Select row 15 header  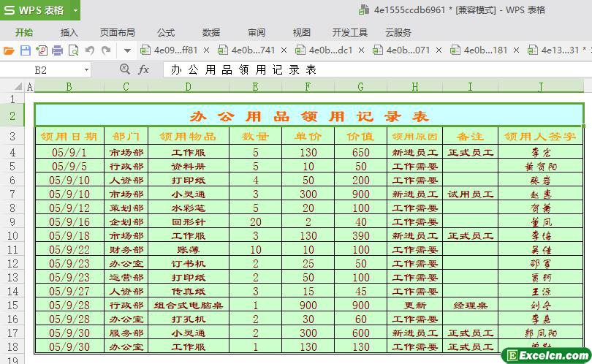[x=12, y=305]
